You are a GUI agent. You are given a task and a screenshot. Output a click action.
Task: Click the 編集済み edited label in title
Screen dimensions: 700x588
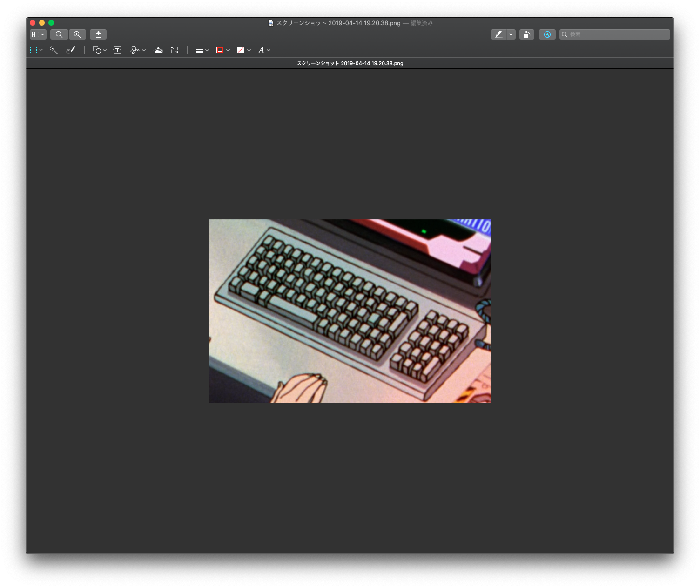(x=422, y=23)
